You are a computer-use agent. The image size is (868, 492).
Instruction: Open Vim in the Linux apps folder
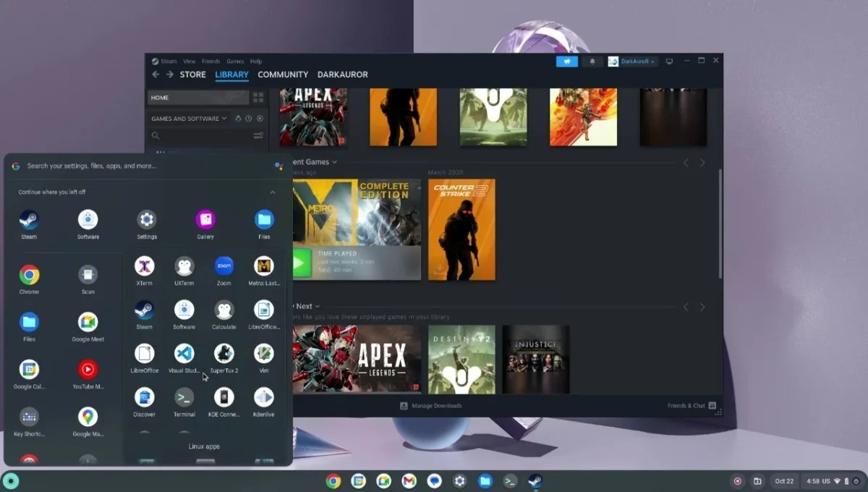(264, 353)
